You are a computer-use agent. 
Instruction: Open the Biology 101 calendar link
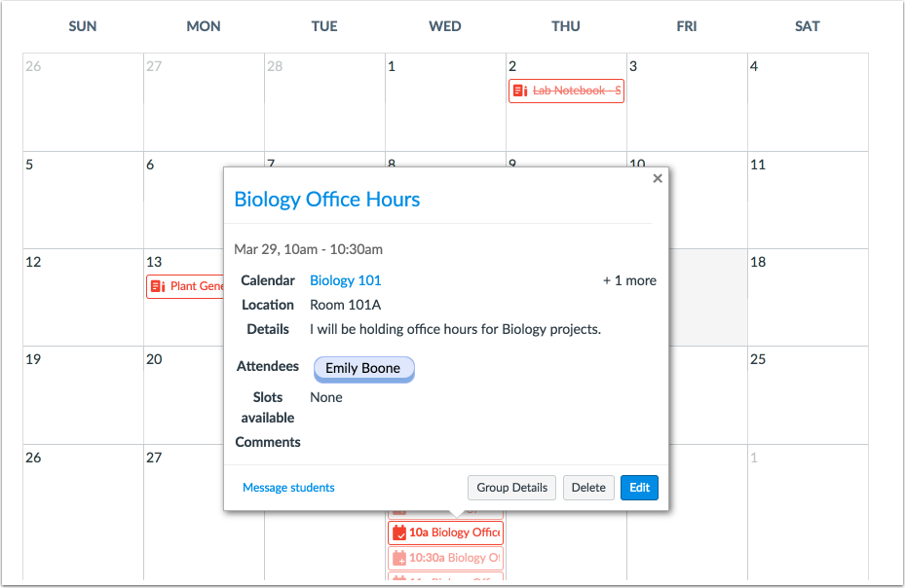(x=345, y=280)
